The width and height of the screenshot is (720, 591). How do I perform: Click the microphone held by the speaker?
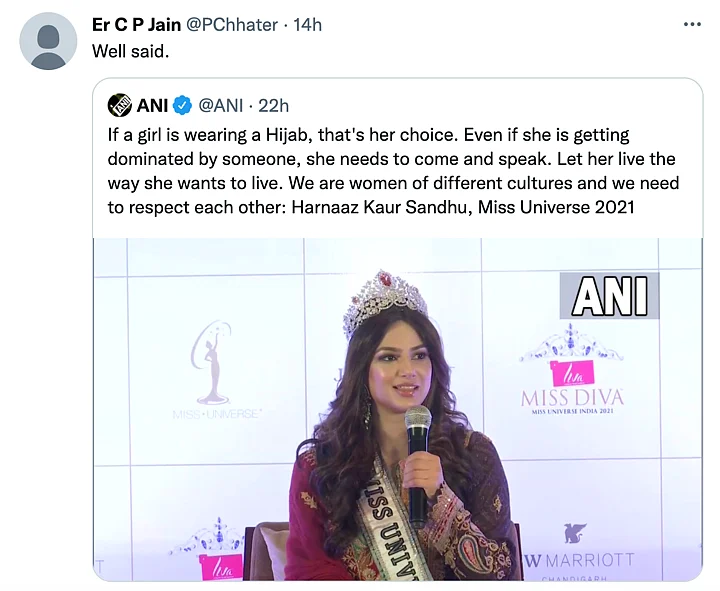(417, 450)
